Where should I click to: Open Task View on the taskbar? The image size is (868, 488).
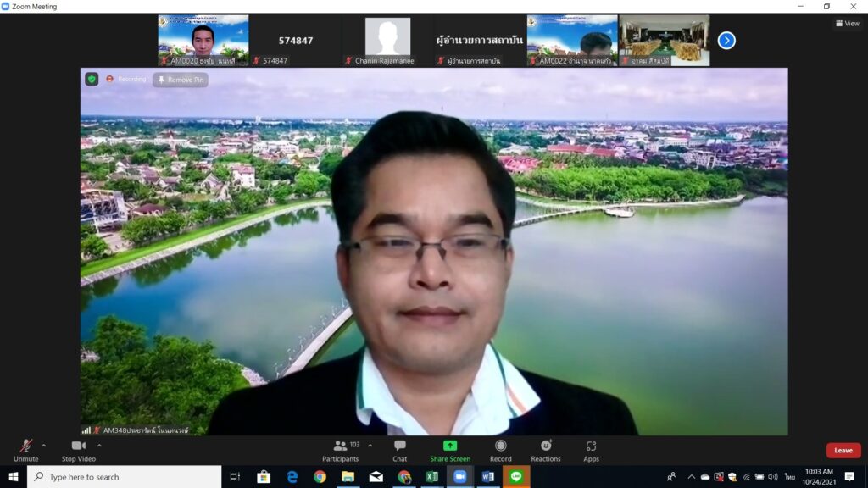236,477
